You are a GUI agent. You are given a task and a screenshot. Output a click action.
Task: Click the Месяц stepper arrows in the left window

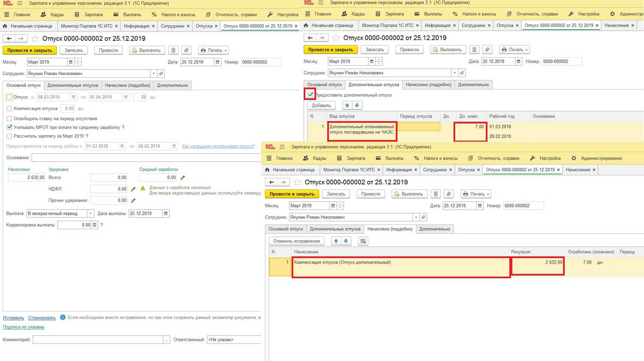coord(78,62)
